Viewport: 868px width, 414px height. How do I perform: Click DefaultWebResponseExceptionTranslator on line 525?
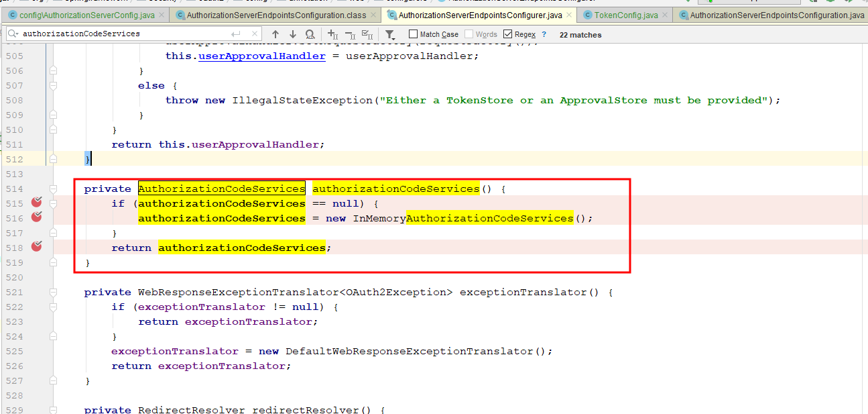410,351
